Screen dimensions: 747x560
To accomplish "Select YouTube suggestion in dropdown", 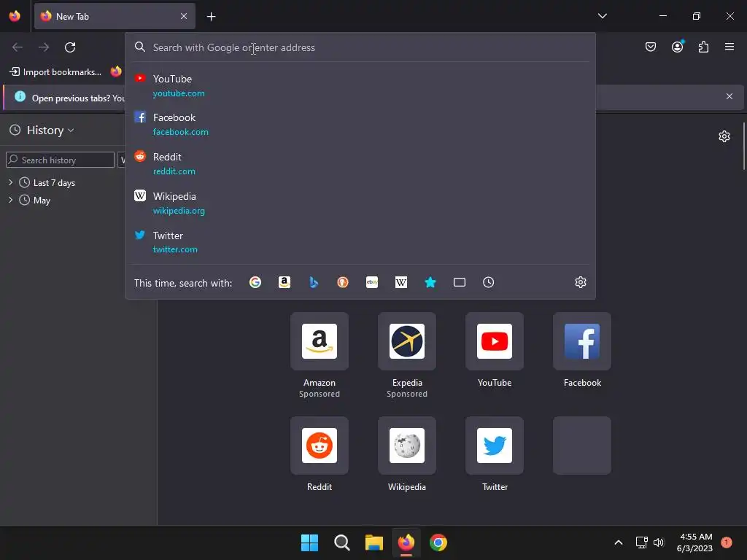I will 360,86.
